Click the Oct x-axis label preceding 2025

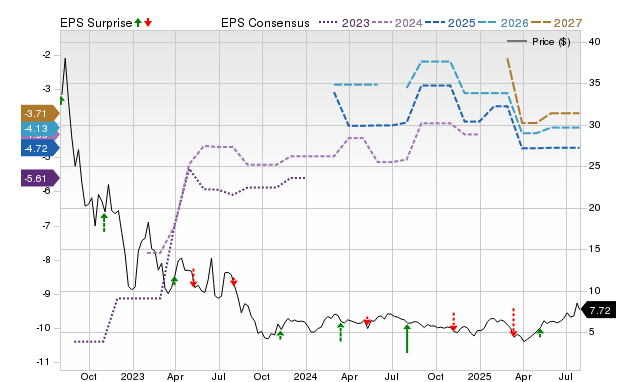click(436, 376)
